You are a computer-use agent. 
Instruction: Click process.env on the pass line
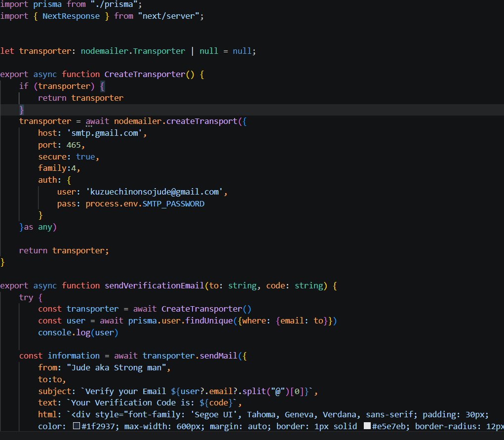pos(112,204)
